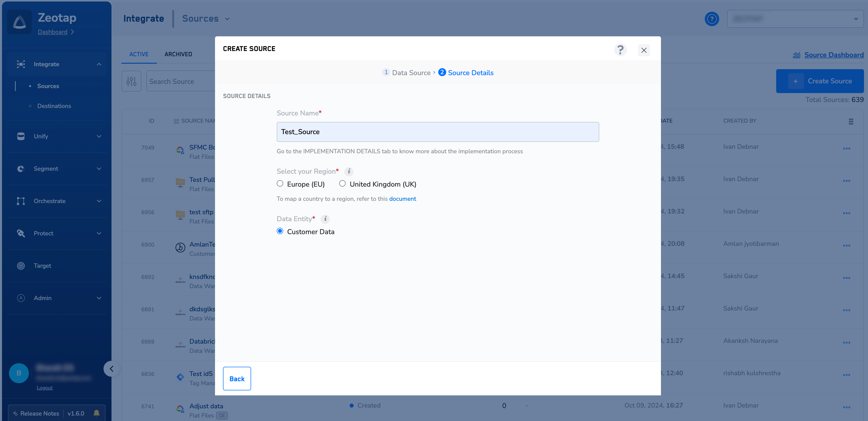Switch to the ARCHIVED tab

point(178,54)
